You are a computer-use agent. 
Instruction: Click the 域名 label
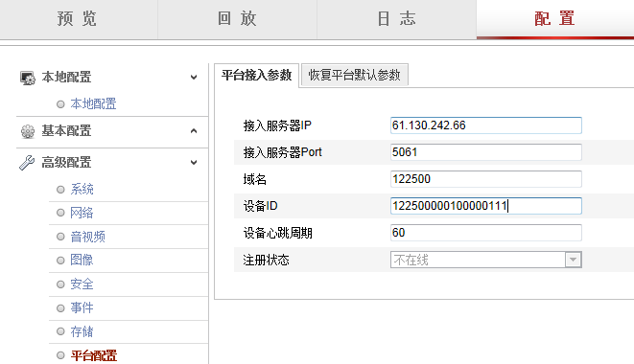pyautogui.click(x=255, y=179)
